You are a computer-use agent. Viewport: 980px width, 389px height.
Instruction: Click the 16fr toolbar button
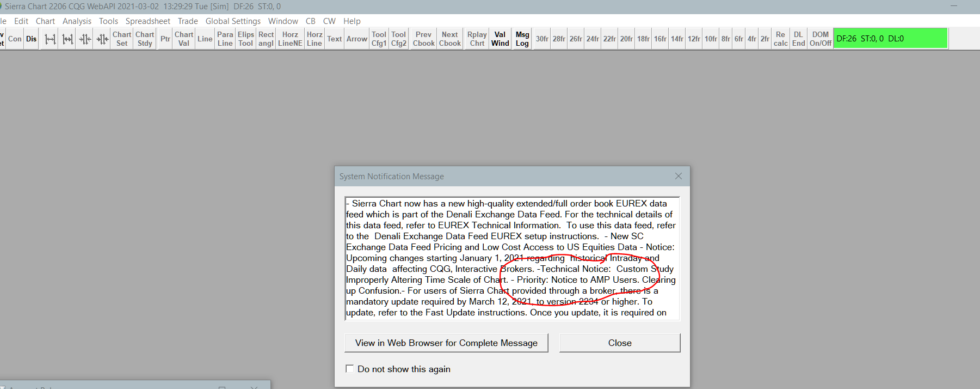click(x=660, y=39)
